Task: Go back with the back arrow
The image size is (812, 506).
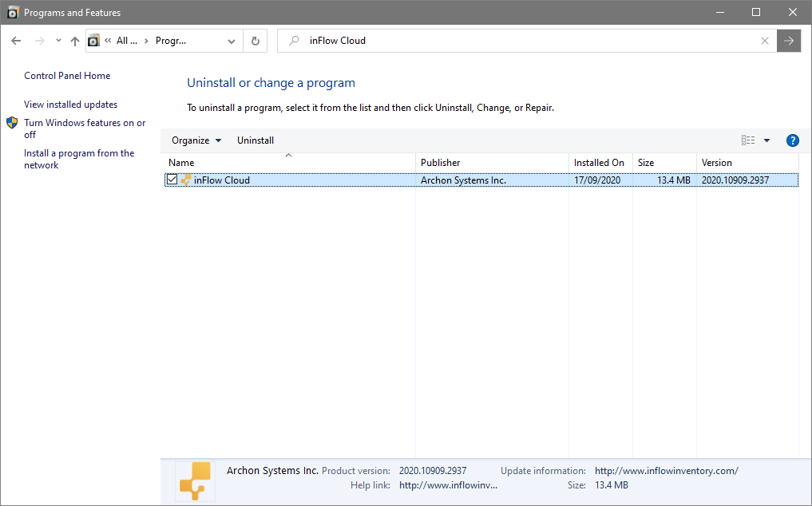Action: tap(16, 41)
